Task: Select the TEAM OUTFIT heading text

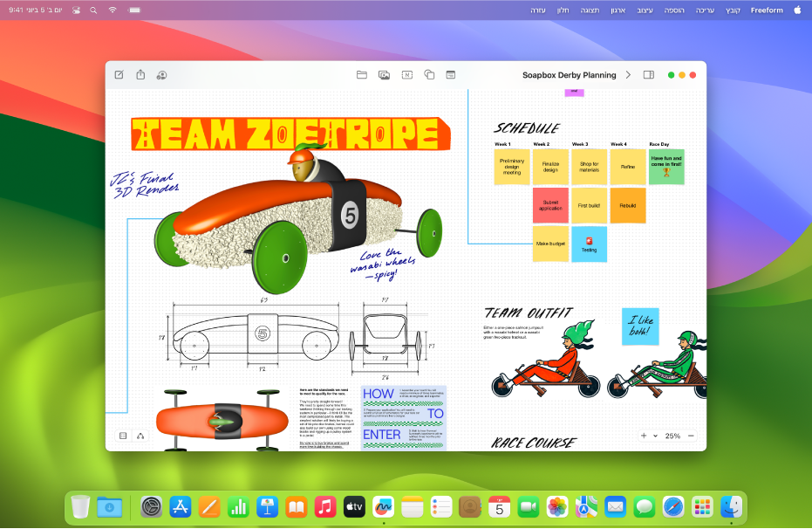Action: coord(529,313)
